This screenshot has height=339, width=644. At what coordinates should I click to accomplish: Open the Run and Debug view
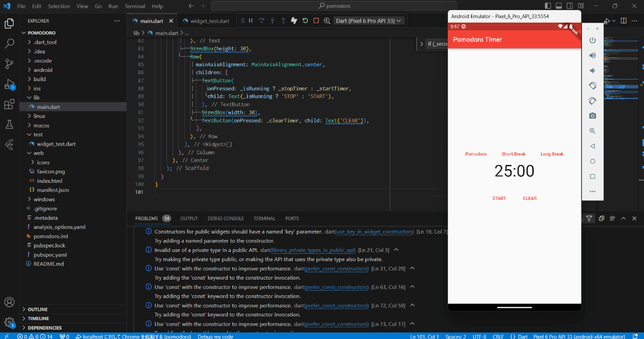9,84
